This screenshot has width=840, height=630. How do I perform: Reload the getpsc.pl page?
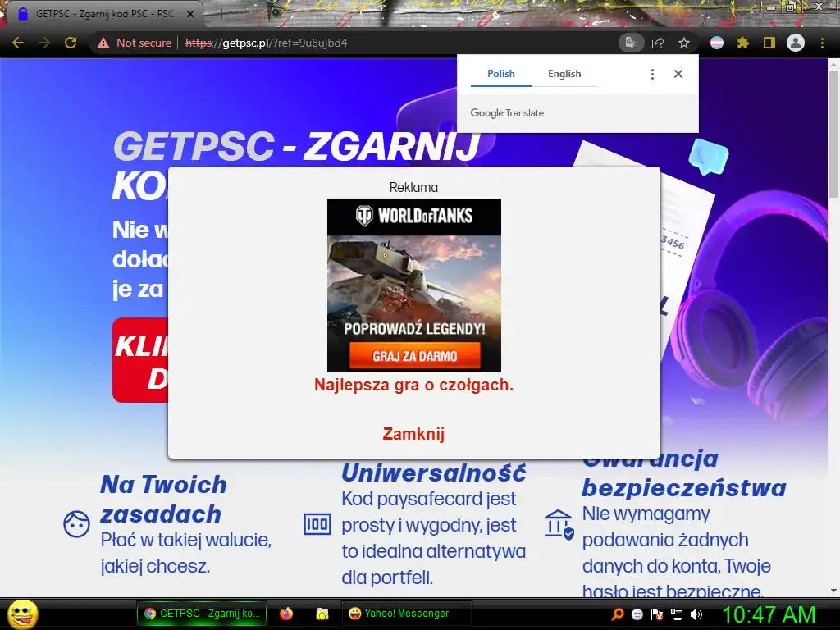[x=71, y=43]
